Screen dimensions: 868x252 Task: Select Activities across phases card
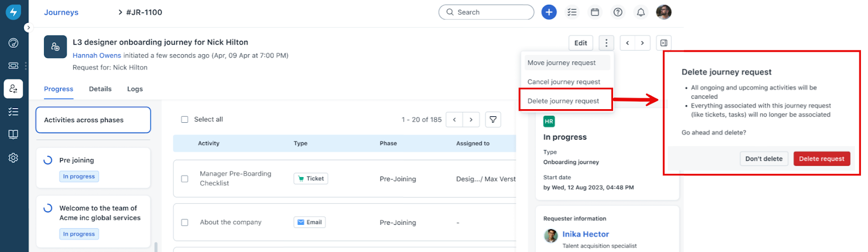[93, 120]
